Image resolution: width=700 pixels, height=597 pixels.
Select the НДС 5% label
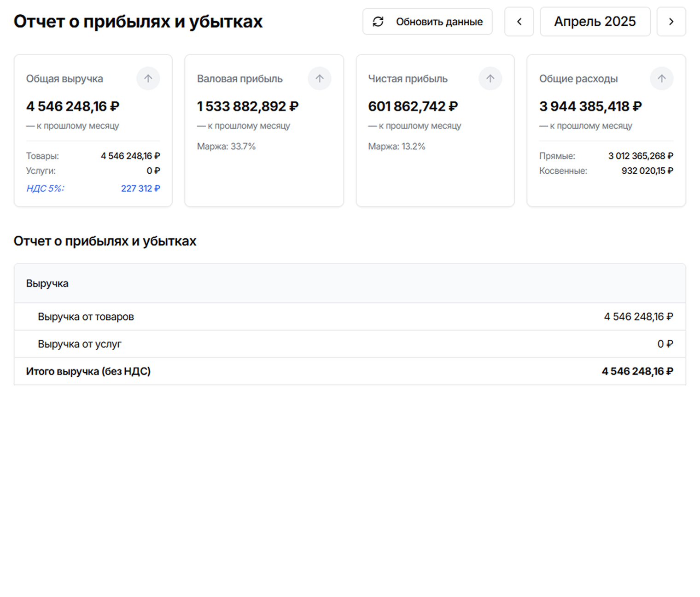point(45,188)
